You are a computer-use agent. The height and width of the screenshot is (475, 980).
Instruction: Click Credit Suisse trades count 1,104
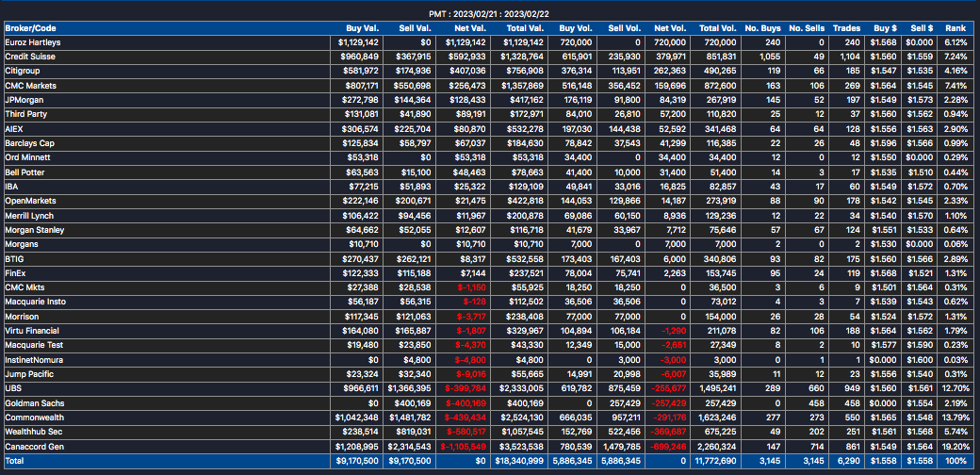click(x=850, y=57)
